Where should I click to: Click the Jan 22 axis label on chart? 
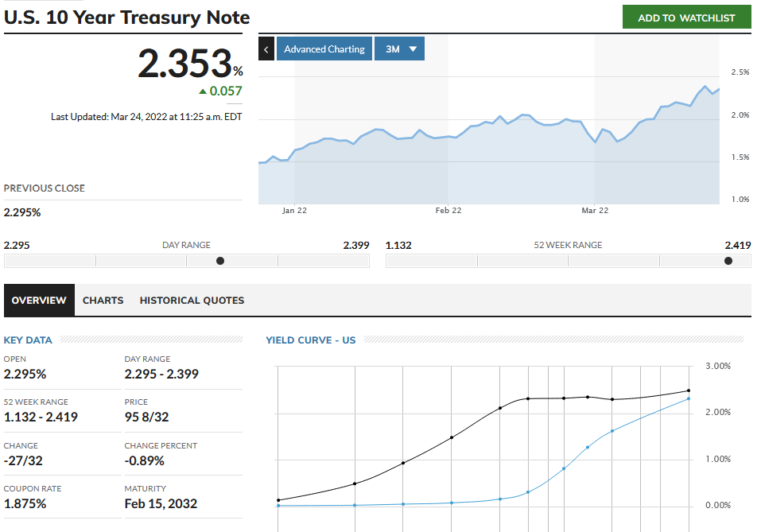[294, 211]
